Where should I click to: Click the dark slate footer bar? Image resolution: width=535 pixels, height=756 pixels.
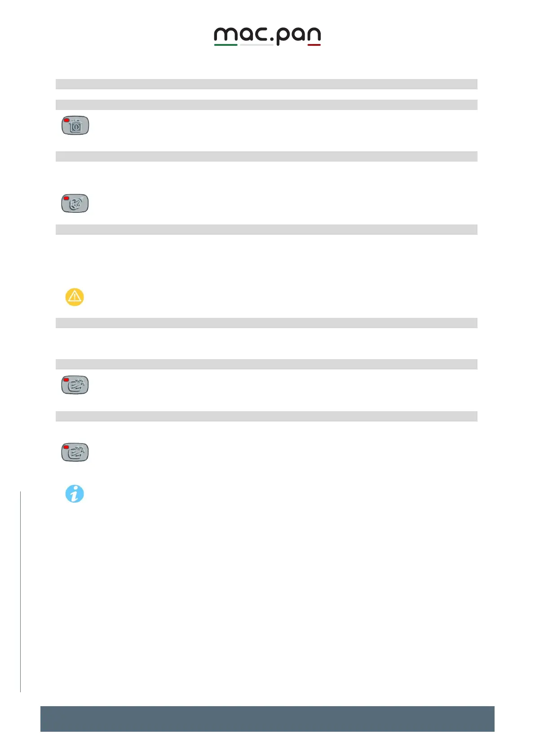point(267,718)
